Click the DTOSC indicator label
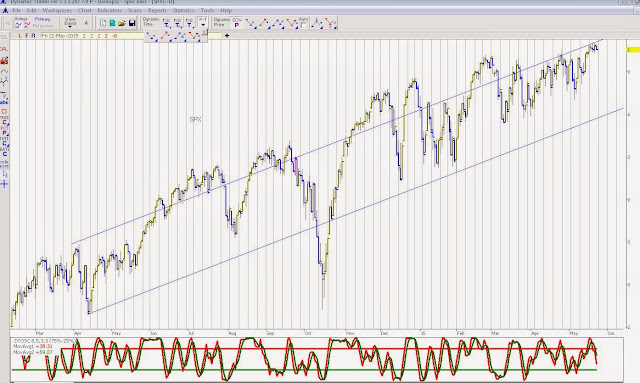 (44, 341)
